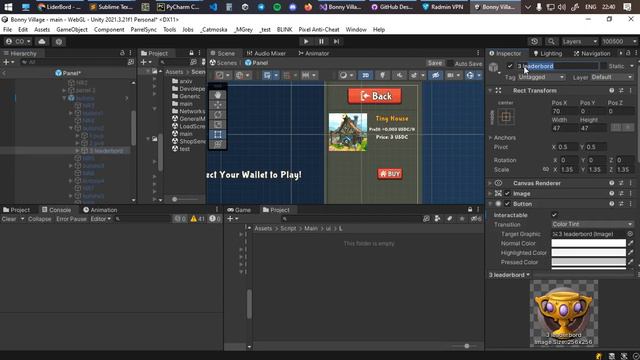Screen dimensions: 640x360
Task: Toggle Collapse in the Console
Action: 40,219
